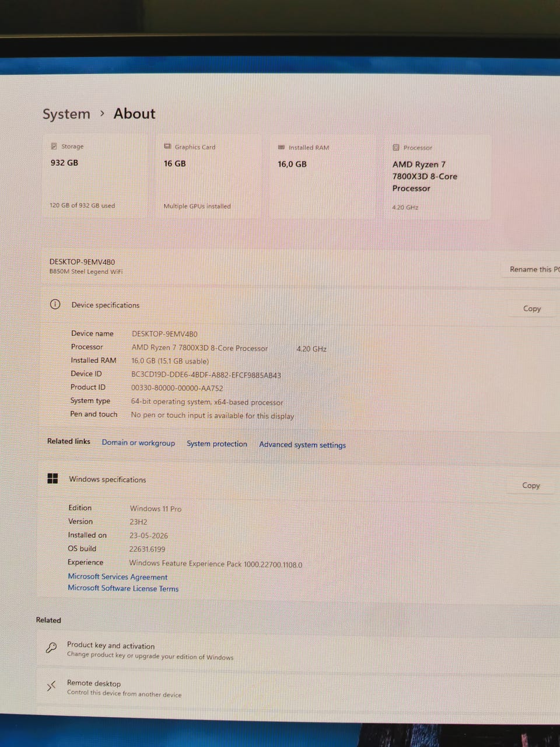The height and width of the screenshot is (747, 560).
Task: Open the Domain or workgroup link
Action: pyautogui.click(x=138, y=443)
